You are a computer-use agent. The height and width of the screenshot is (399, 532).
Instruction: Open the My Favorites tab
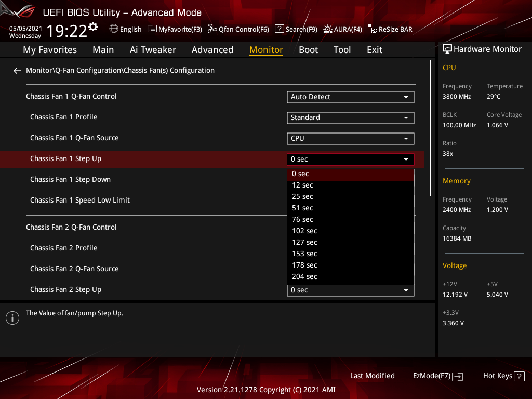pyautogui.click(x=50, y=50)
